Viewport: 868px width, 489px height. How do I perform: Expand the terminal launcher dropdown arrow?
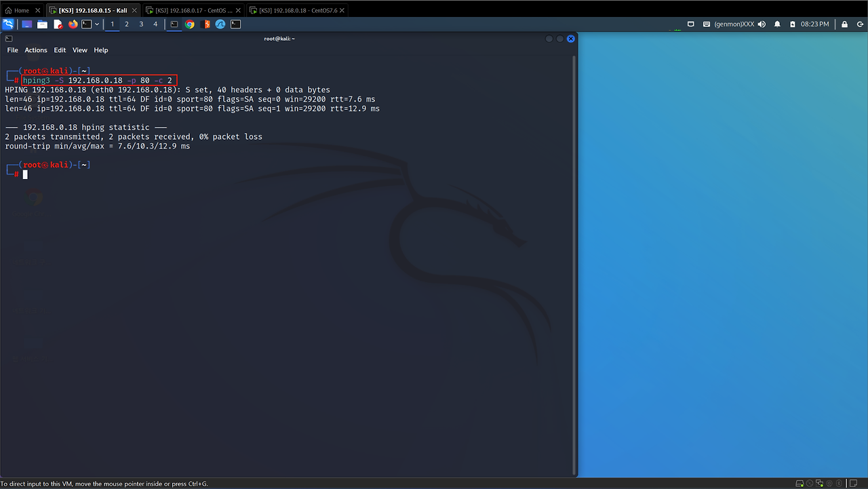(97, 24)
